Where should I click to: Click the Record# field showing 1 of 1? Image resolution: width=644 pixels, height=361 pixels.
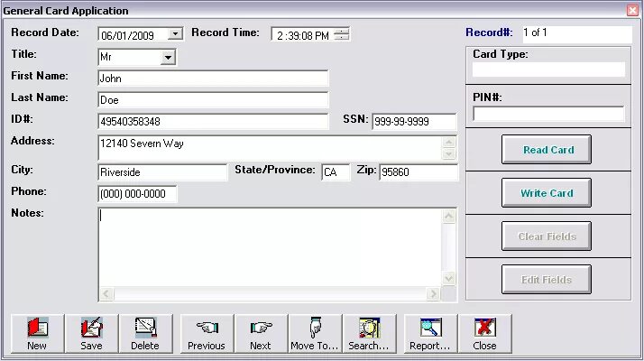click(x=577, y=34)
